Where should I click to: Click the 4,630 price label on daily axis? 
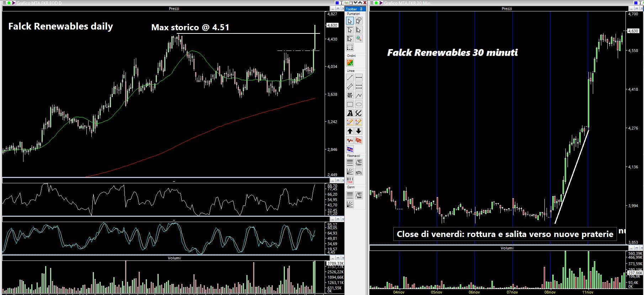coord(332,25)
